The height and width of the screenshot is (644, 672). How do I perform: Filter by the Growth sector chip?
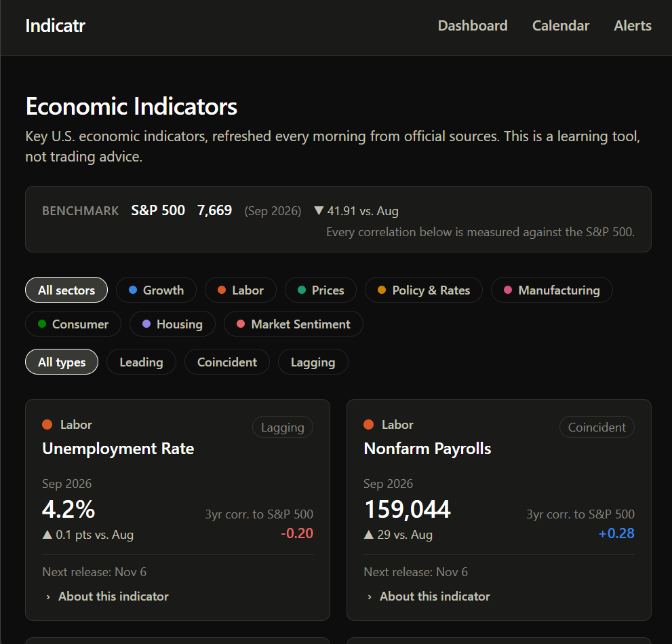pyautogui.click(x=156, y=290)
